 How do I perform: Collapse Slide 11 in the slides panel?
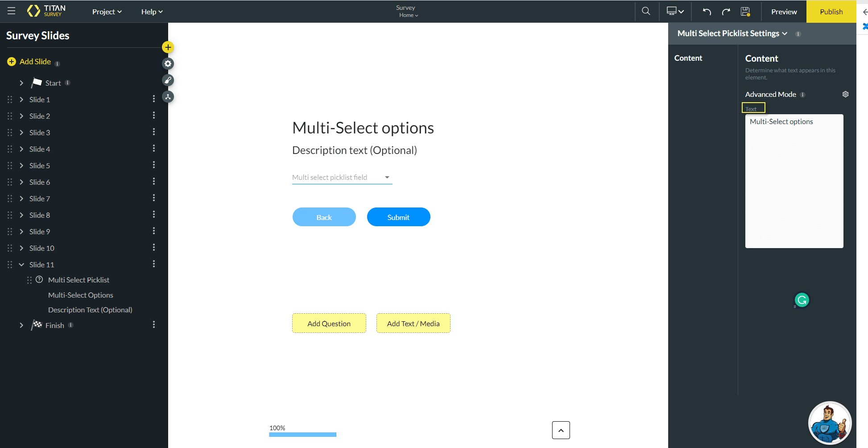(x=21, y=264)
